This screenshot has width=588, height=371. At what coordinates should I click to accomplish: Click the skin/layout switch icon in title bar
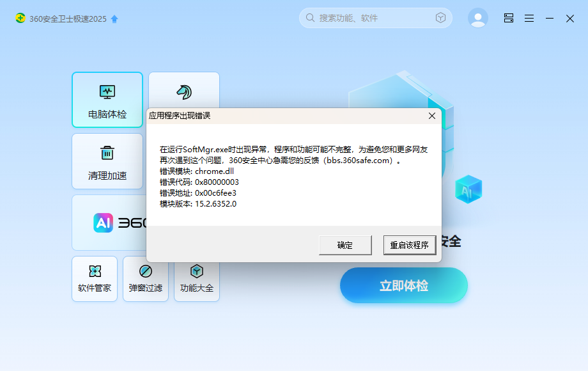tap(509, 18)
